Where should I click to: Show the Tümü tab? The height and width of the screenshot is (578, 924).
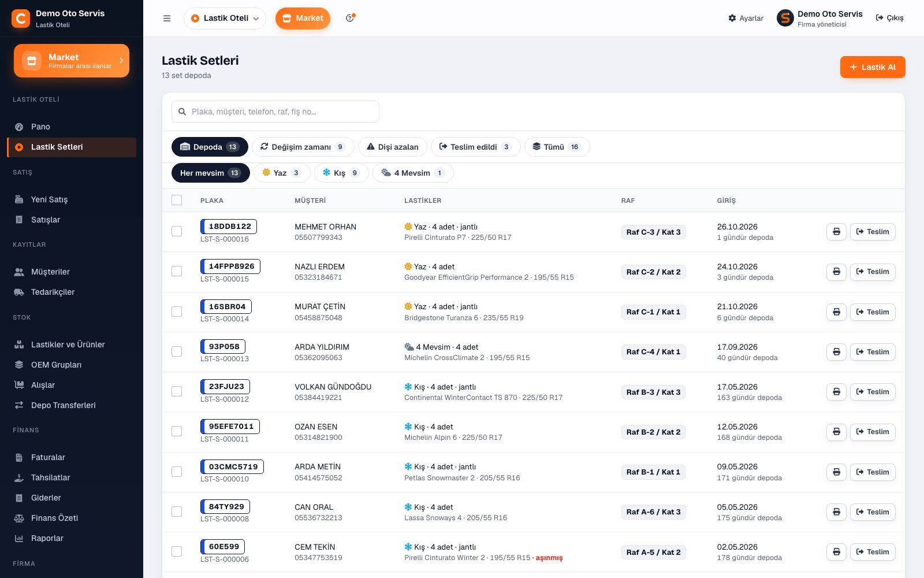[x=557, y=147]
